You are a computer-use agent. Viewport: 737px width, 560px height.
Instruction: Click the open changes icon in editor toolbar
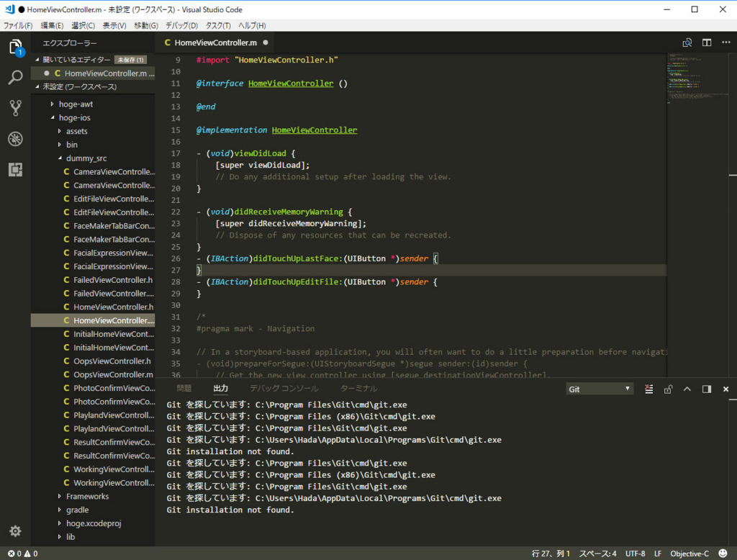(687, 42)
